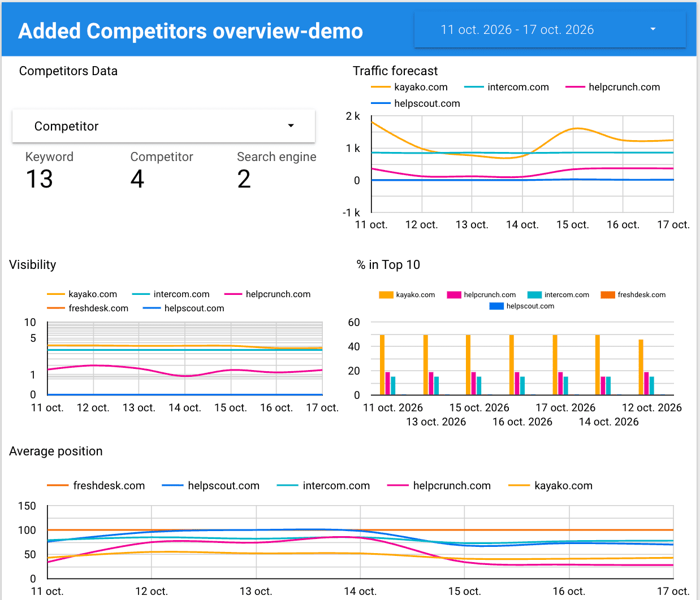Click intercom.com swatch in % in Top 10 legend
Image resolution: width=700 pixels, height=600 pixels.
(x=534, y=295)
